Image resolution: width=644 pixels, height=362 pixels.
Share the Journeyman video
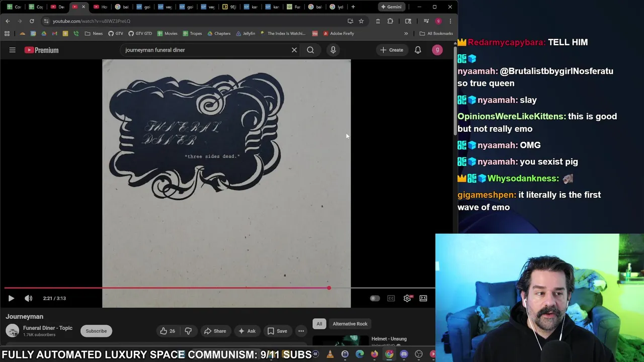pos(215,331)
